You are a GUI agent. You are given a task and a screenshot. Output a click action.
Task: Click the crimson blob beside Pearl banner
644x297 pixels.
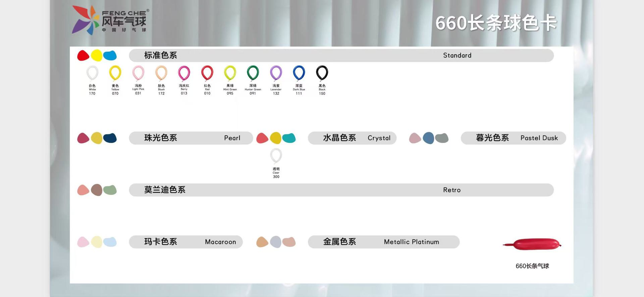pyautogui.click(x=83, y=138)
